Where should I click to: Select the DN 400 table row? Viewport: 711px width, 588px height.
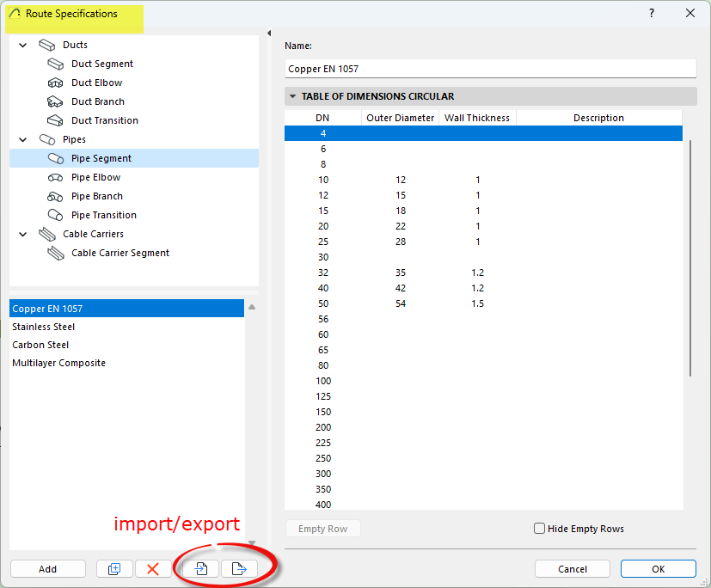(x=483, y=504)
